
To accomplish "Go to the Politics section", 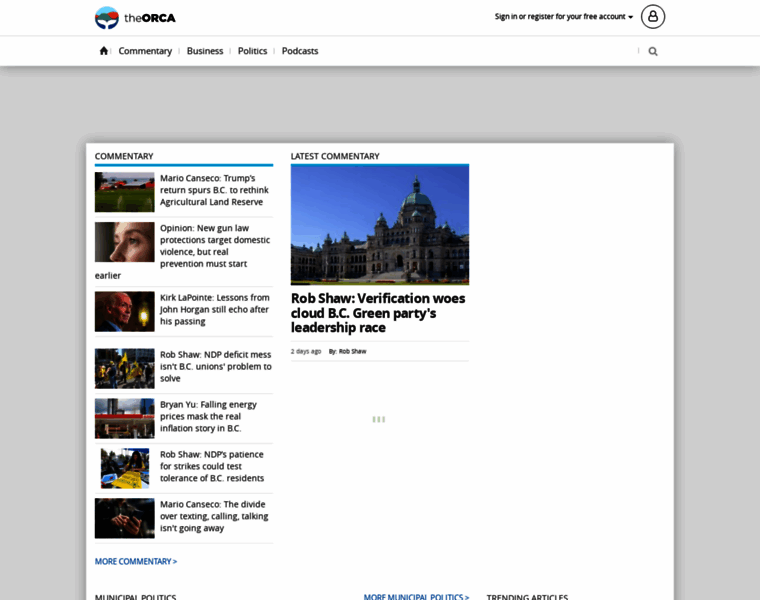I will pyautogui.click(x=252, y=51).
